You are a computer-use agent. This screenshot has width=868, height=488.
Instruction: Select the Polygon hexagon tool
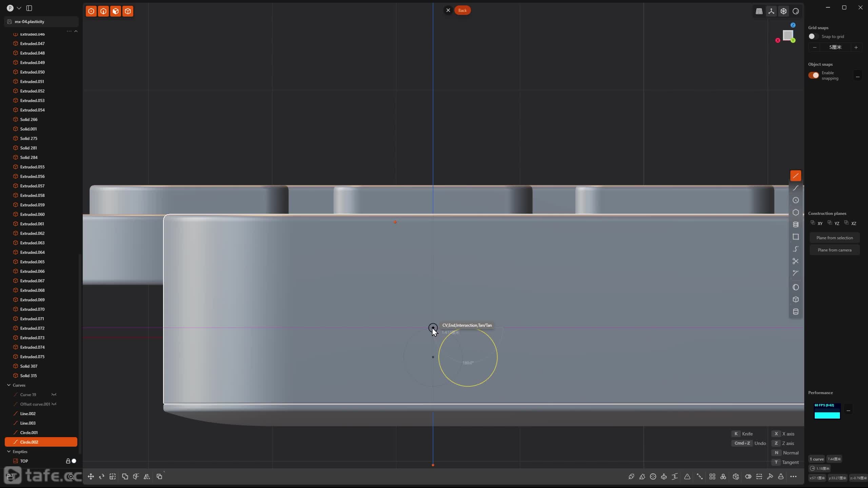(795, 212)
